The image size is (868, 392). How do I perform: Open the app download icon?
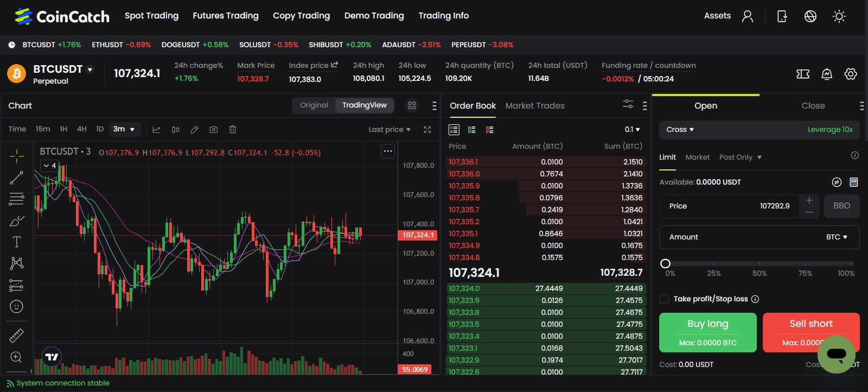click(x=782, y=16)
